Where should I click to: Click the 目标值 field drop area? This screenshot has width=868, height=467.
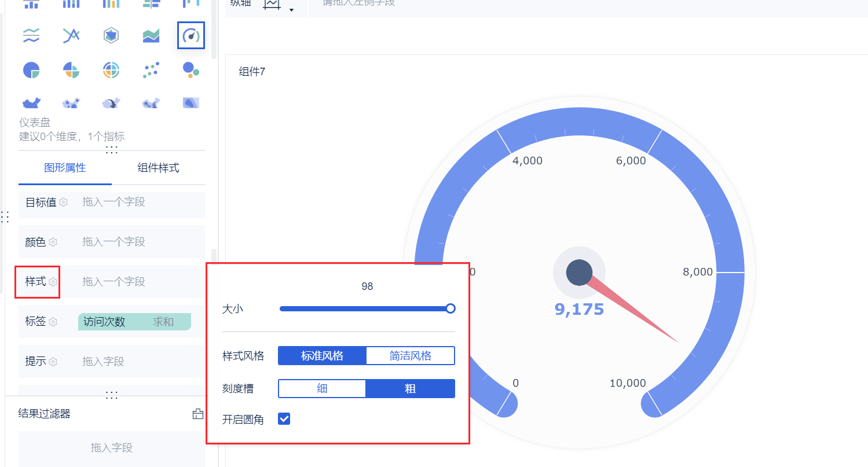(x=141, y=202)
